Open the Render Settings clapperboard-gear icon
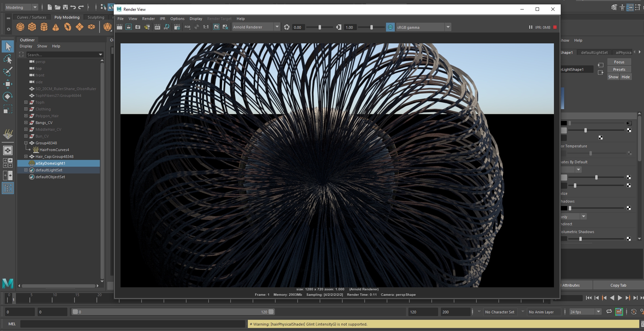This screenshot has width=644, height=331. [177, 27]
